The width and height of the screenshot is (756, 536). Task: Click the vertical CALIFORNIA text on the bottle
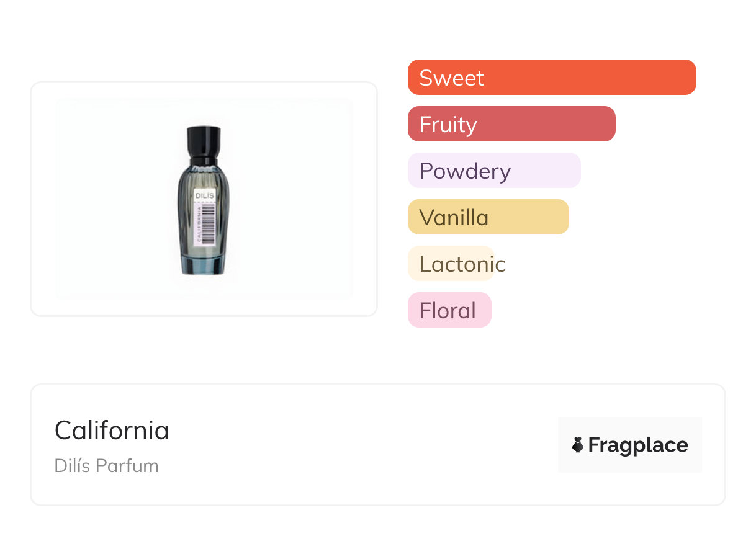point(199,225)
